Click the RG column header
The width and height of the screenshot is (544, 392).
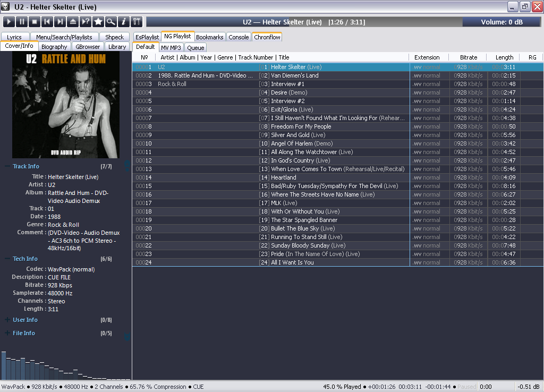[532, 57]
